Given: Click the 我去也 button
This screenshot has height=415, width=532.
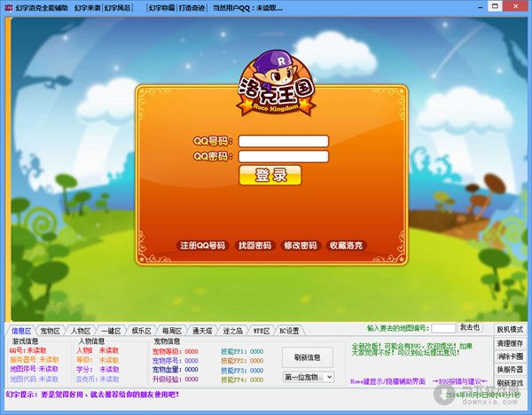Looking at the screenshot, I should click(x=470, y=327).
